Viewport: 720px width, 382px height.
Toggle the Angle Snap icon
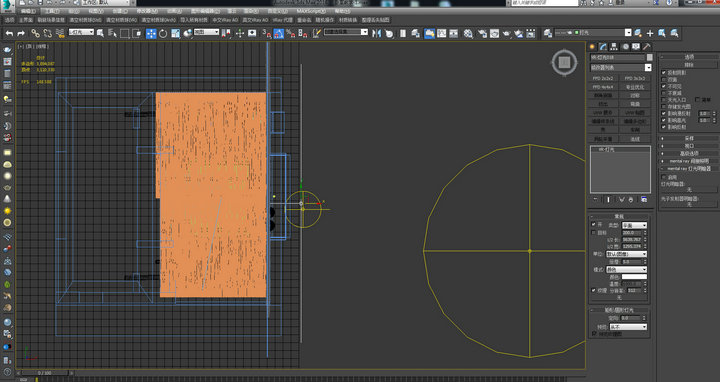coord(279,33)
